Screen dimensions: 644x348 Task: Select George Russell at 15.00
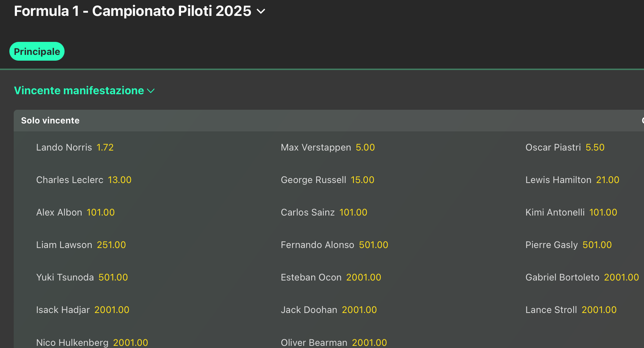tap(362, 180)
